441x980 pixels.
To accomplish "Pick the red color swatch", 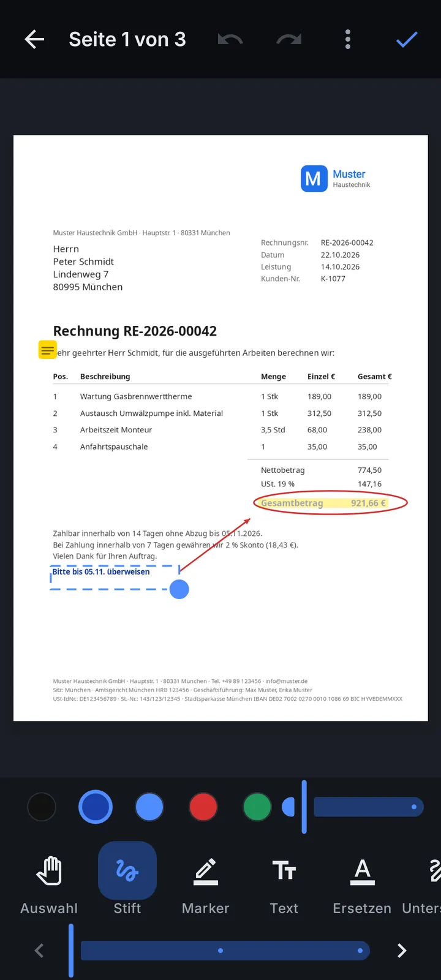I will click(203, 807).
